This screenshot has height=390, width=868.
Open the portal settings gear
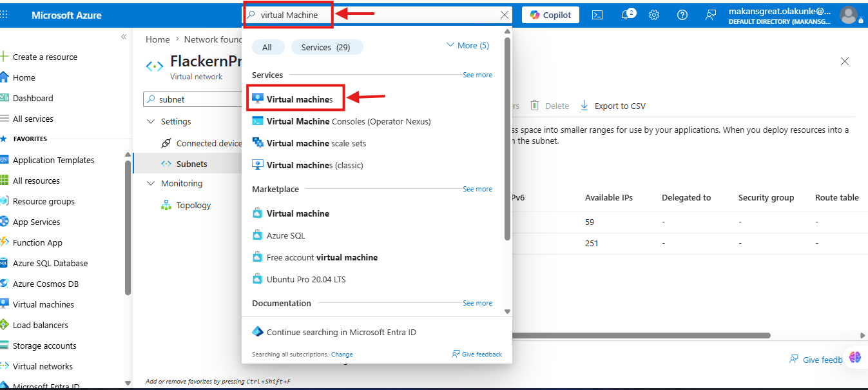point(654,15)
